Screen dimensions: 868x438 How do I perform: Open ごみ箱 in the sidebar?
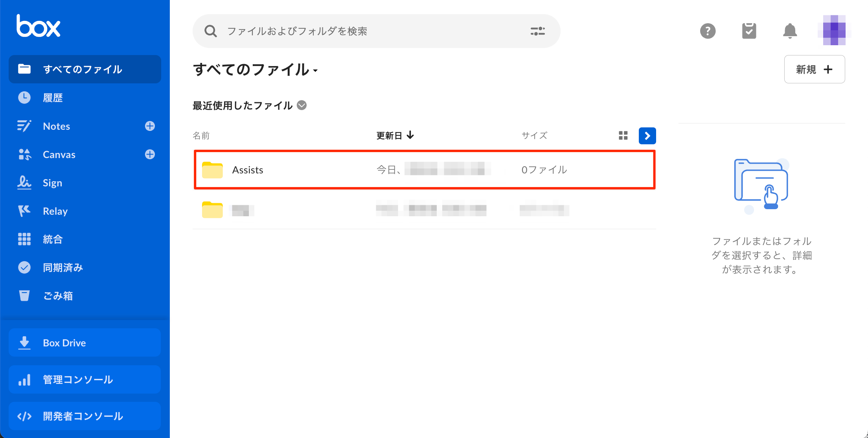(x=58, y=296)
